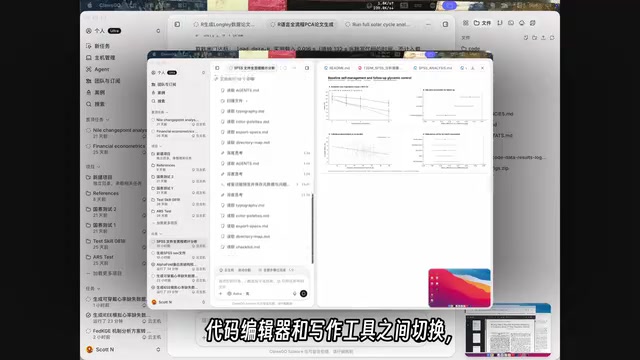This screenshot has height=360, width=640.
Task: Click the upload icon in back window 文件 header
Action: coord(543,38)
